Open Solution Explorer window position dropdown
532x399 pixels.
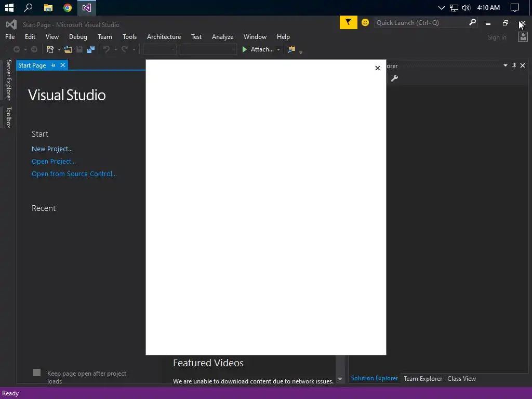(505, 65)
